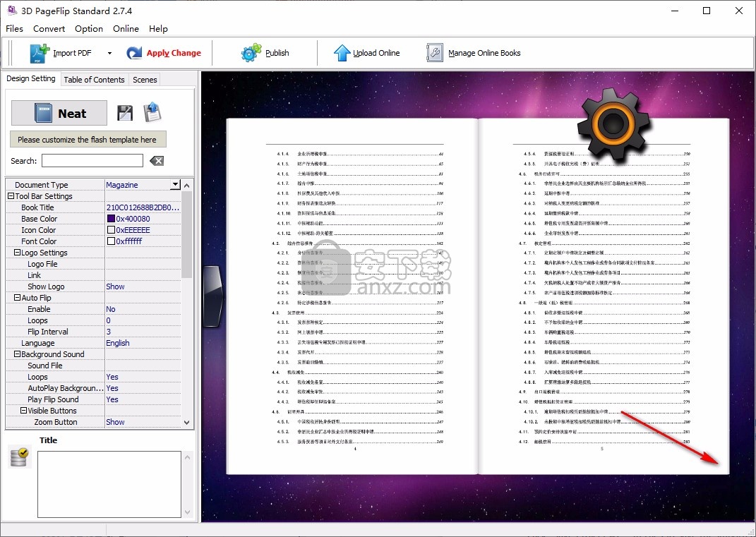The width and height of the screenshot is (756, 537).
Task: Click the Icon Color 0xEEEEEE swatch
Action: [x=111, y=230]
